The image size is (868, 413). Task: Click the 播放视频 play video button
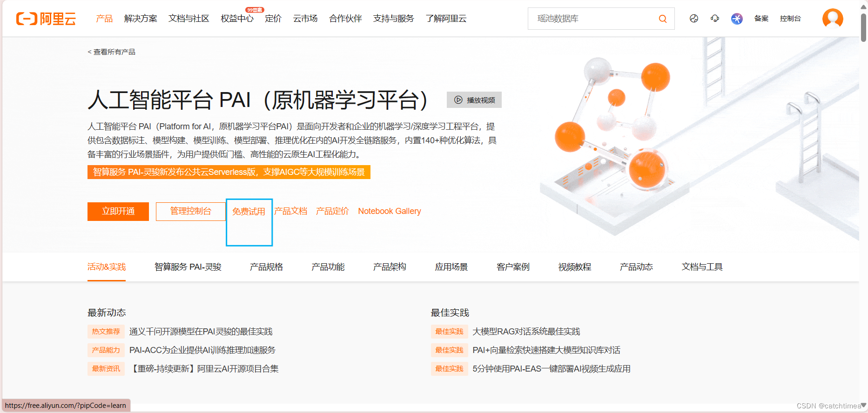pyautogui.click(x=474, y=100)
